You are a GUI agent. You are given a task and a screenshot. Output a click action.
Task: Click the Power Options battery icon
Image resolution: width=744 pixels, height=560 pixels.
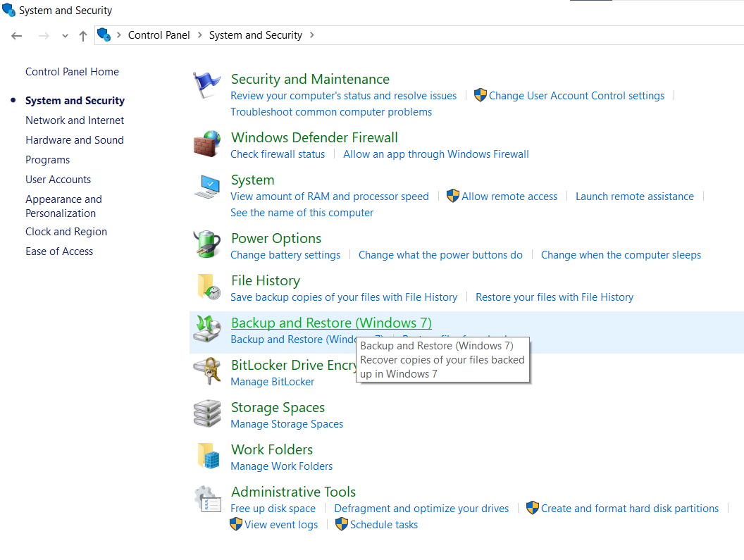(x=207, y=244)
